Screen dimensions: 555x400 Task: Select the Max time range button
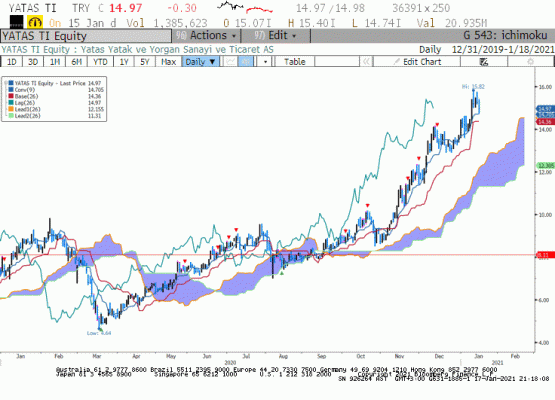tap(168, 62)
